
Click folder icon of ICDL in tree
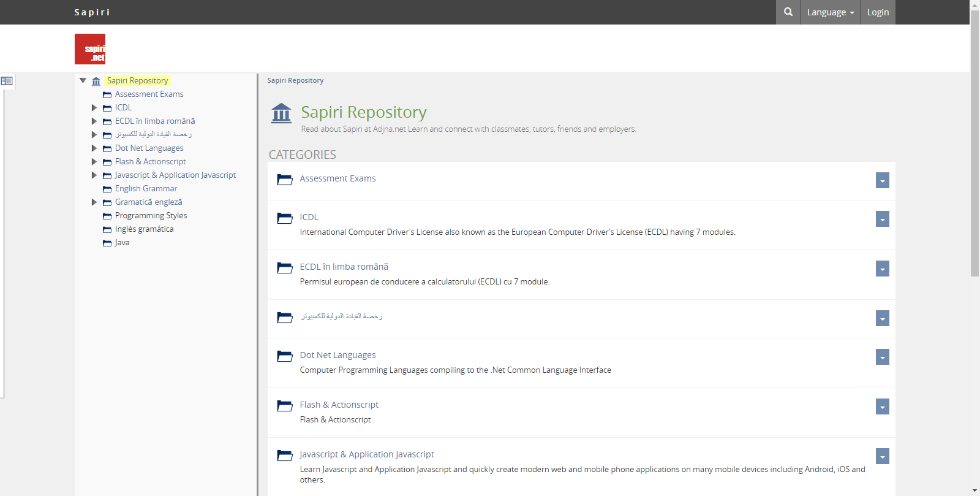107,108
